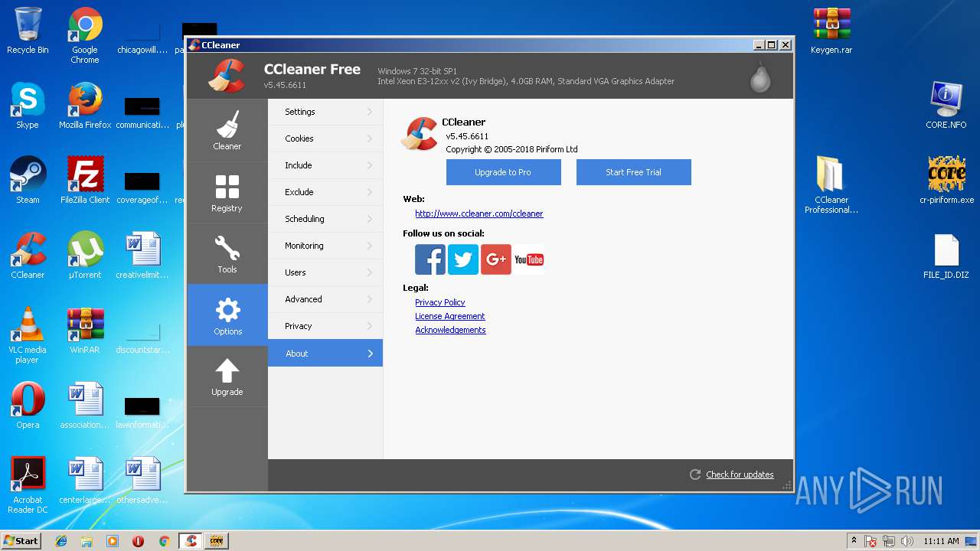Viewport: 980px width, 551px height.
Task: Select VLC media player desktop icon
Action: (28, 335)
